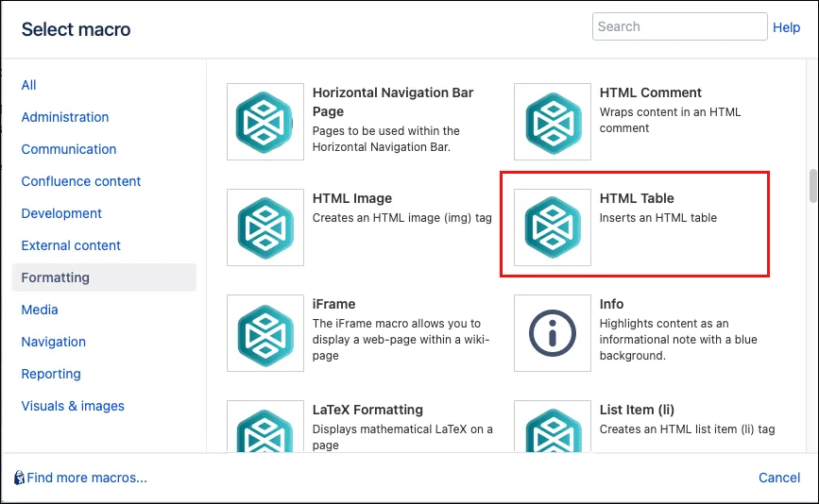
Task: Click 'Wraps content in an HTML comment' text
Action: [x=670, y=120]
